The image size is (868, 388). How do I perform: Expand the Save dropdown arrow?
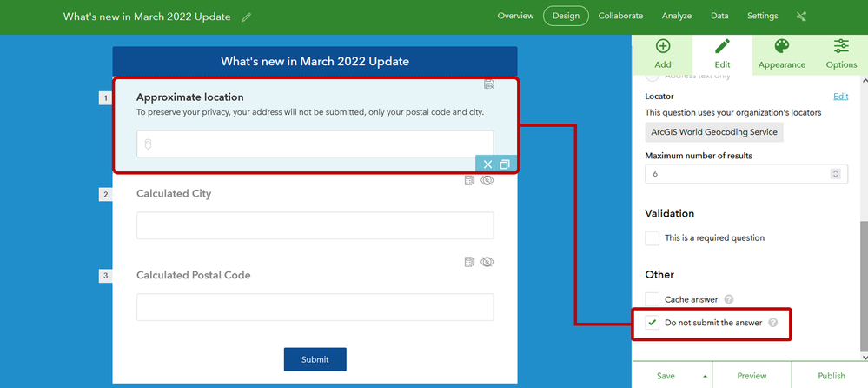(x=706, y=376)
